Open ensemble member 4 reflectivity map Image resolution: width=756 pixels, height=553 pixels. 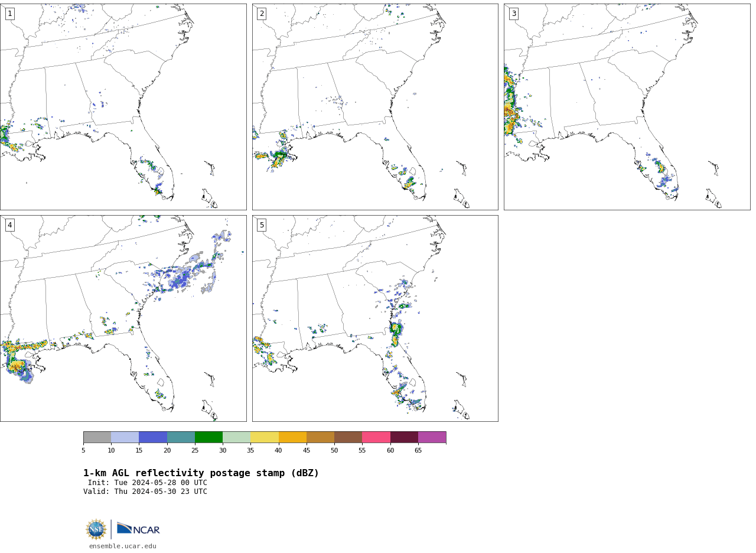click(123, 318)
